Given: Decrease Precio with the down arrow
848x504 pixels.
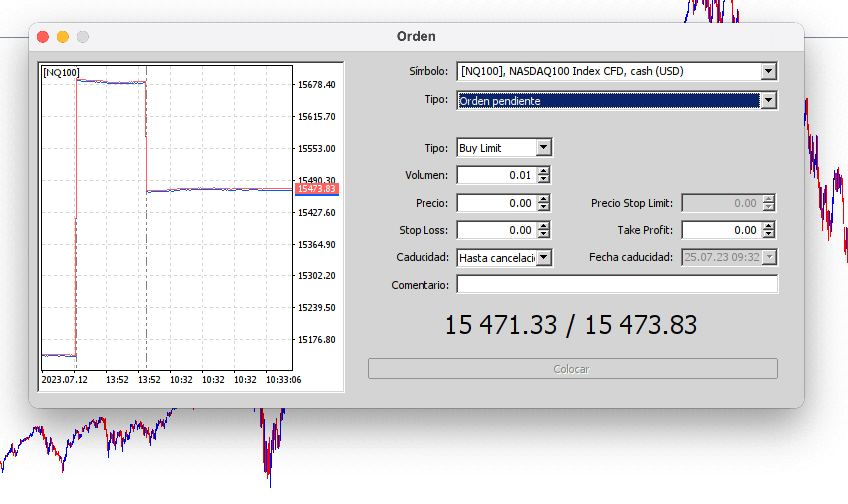Looking at the screenshot, I should pyautogui.click(x=544, y=207).
